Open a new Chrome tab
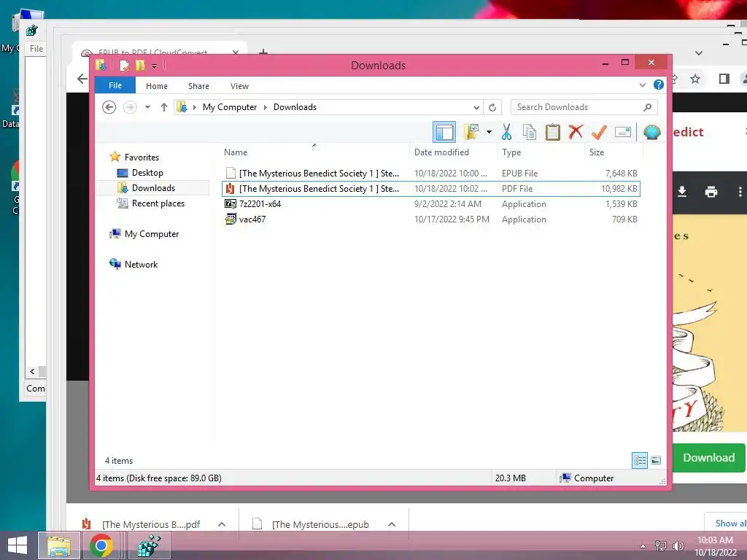747x560 pixels. pos(263,52)
